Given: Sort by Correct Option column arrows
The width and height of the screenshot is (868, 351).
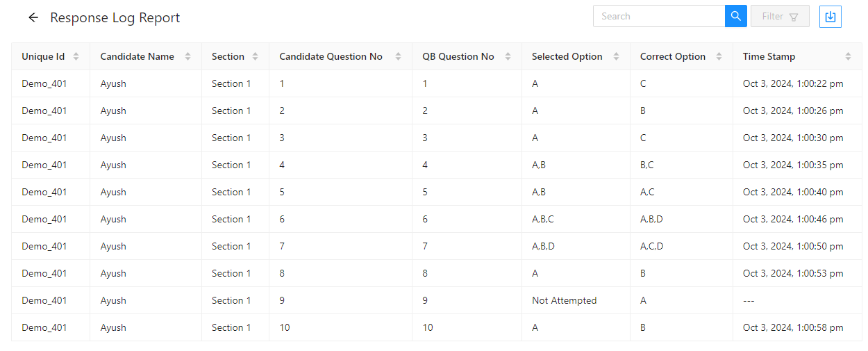Looking at the screenshot, I should pos(719,56).
